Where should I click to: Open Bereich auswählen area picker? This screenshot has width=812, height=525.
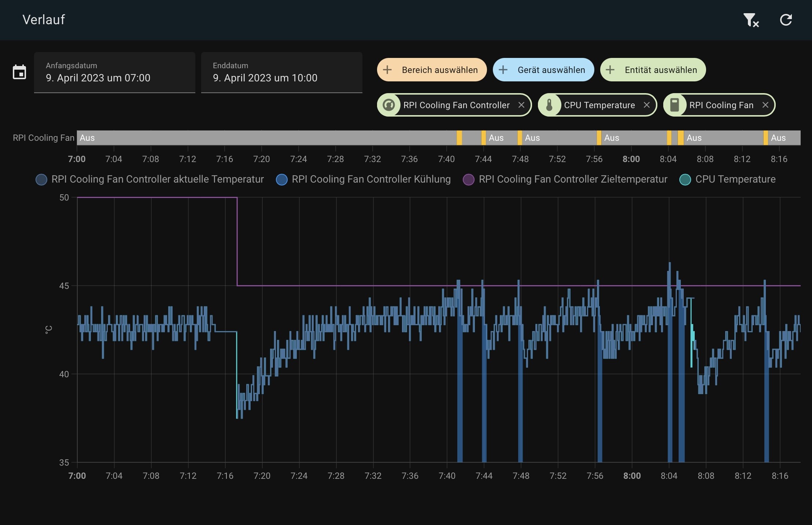(x=432, y=70)
